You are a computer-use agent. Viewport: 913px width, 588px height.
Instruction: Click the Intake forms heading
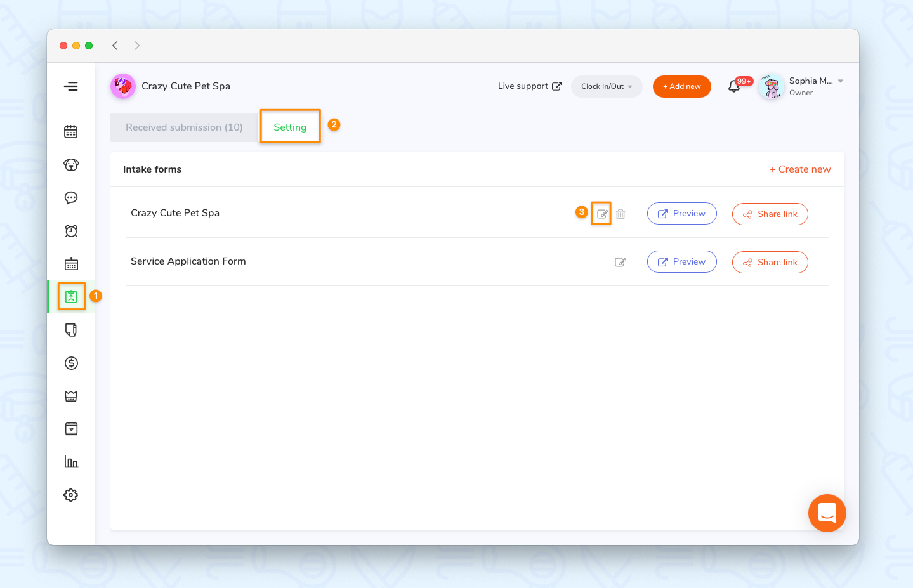pyautogui.click(x=152, y=169)
